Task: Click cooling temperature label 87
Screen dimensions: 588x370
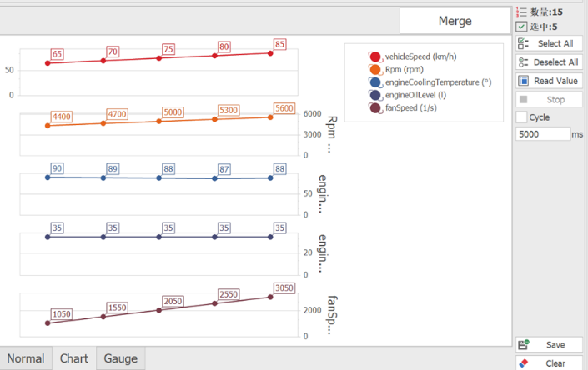Action: coord(224,169)
